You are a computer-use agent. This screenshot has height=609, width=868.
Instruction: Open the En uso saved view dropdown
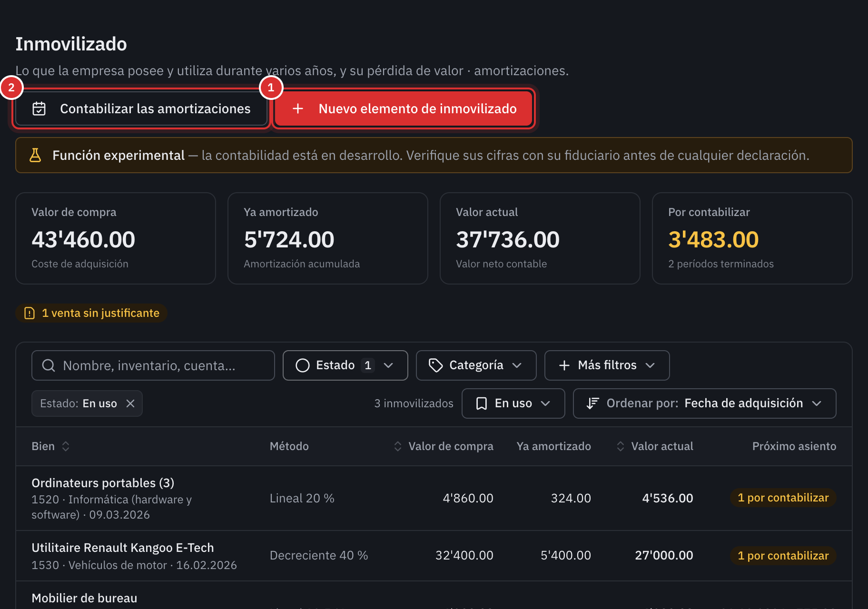point(513,403)
